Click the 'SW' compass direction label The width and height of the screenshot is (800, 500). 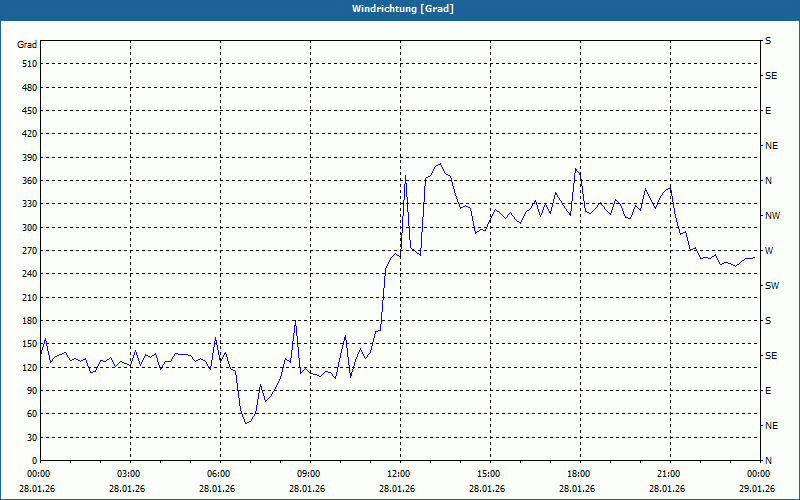772,286
